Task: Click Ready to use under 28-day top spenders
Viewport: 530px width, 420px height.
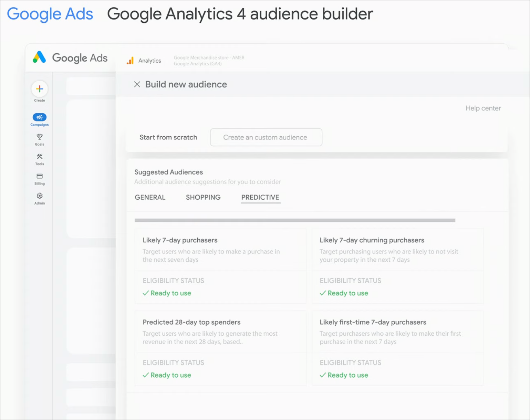Action: [167, 375]
